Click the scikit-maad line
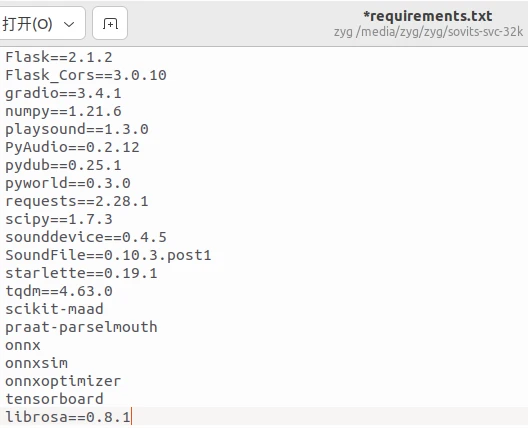This screenshot has height=428, width=528. (54, 309)
